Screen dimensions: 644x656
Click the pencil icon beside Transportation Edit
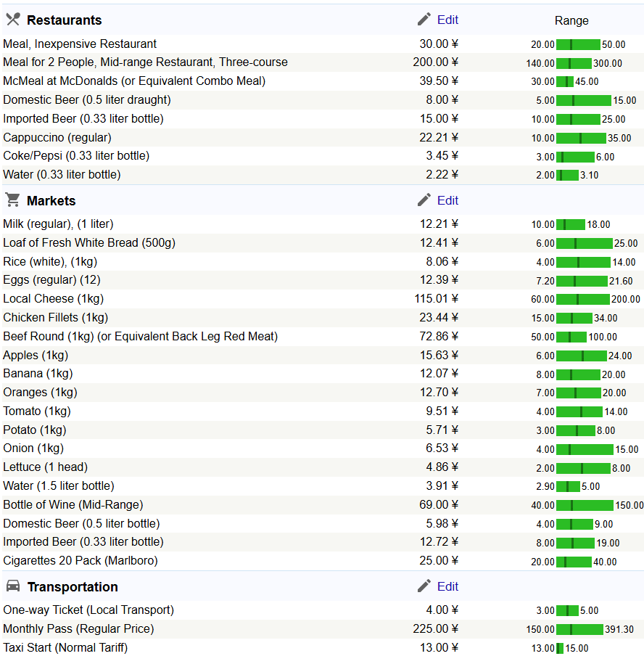coord(424,586)
